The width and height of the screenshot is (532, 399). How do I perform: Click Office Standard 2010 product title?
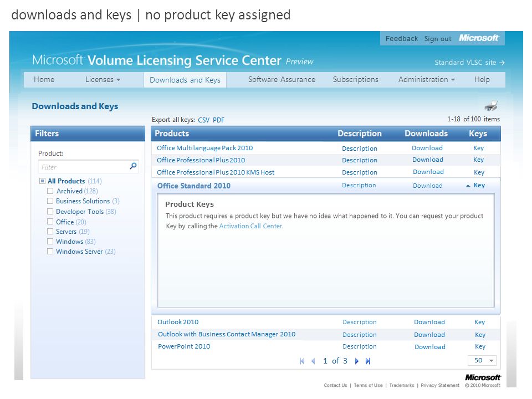(x=194, y=186)
